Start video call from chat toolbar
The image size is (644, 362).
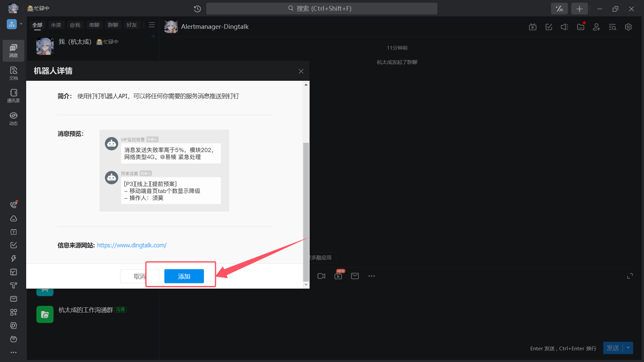click(321, 276)
